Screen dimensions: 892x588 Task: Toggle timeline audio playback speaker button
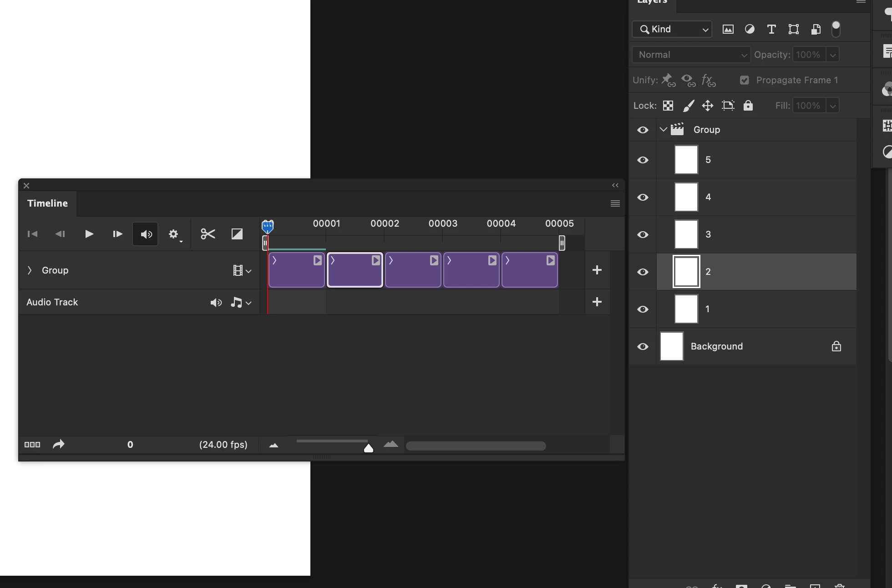[x=146, y=234]
